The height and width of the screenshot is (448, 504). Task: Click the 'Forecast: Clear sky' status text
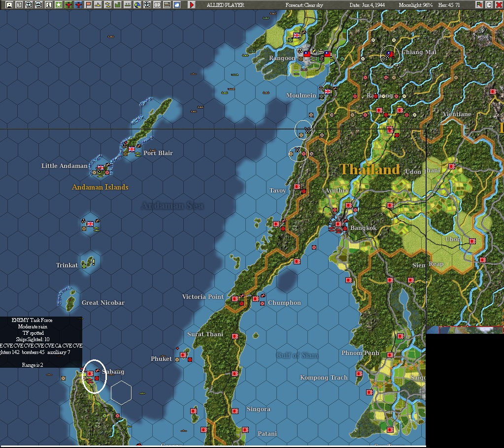click(x=304, y=5)
